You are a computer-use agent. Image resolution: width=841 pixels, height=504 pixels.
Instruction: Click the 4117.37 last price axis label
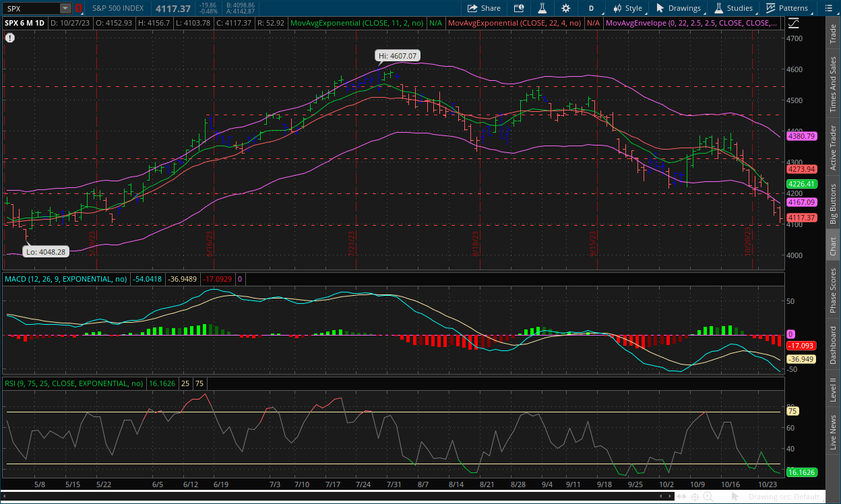coord(801,218)
